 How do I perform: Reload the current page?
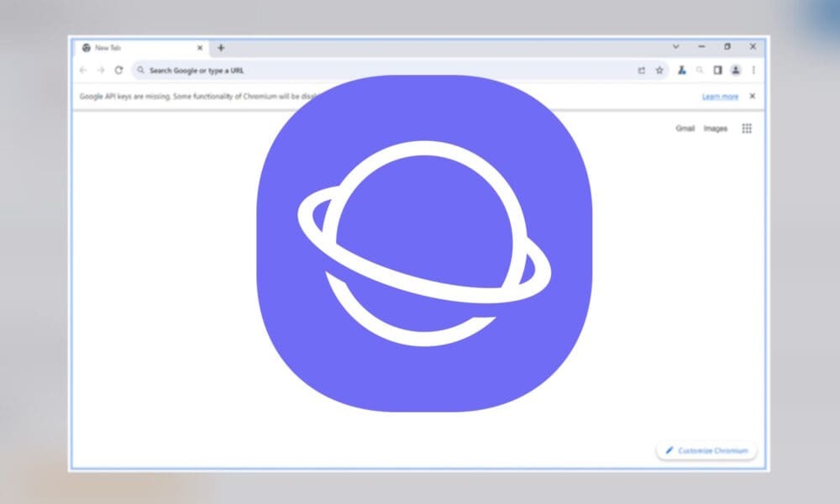coord(119,71)
